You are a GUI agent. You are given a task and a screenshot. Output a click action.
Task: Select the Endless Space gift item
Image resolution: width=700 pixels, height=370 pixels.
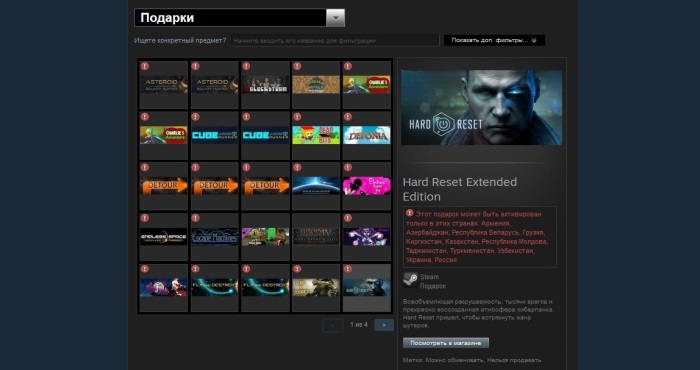click(x=164, y=237)
